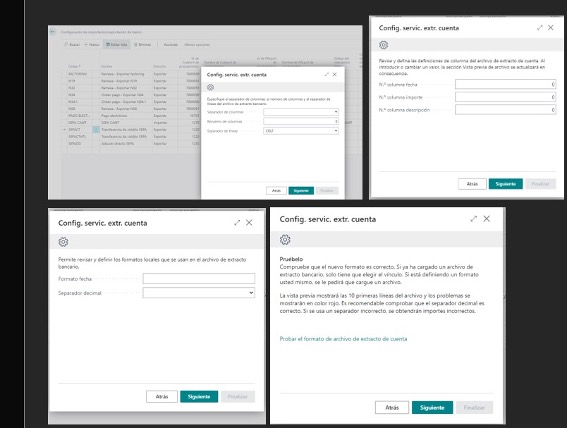Image resolution: width=568 pixels, height=428 pixels.
Task: Click Atrás in the Formato fecha dialog
Action: pyautogui.click(x=162, y=396)
